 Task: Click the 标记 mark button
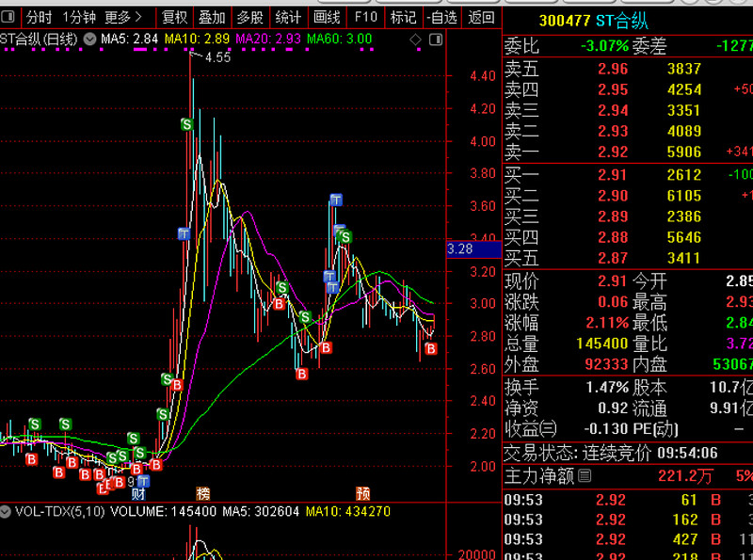click(403, 18)
